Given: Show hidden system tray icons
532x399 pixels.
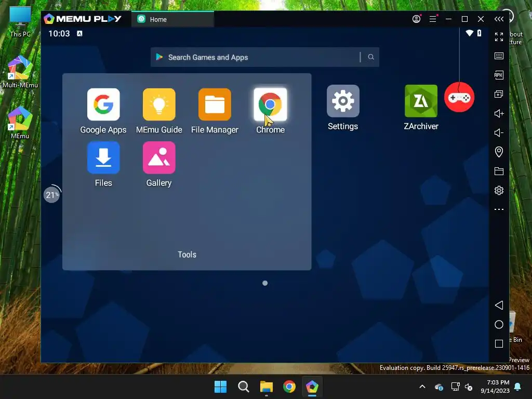Looking at the screenshot, I should tap(422, 387).
